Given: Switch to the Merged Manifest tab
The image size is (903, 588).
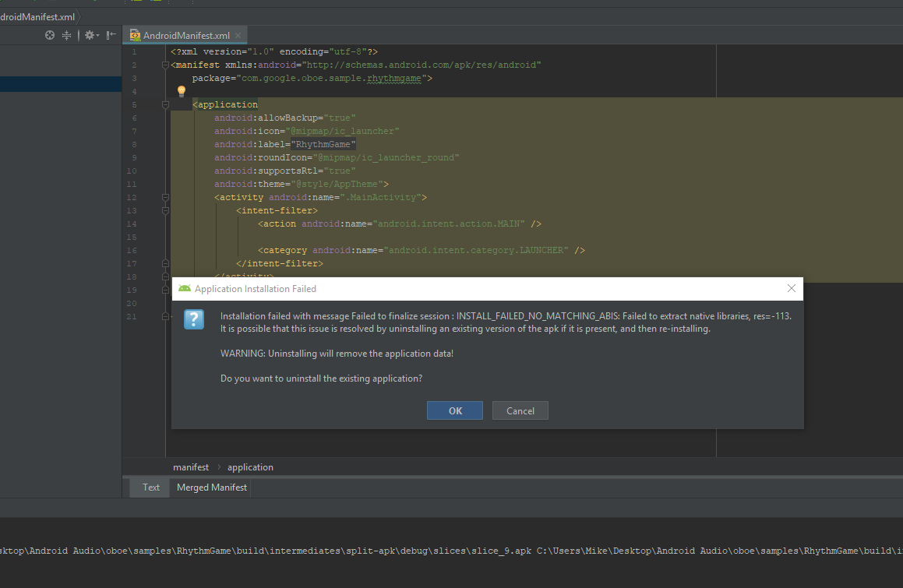Looking at the screenshot, I should tap(211, 487).
